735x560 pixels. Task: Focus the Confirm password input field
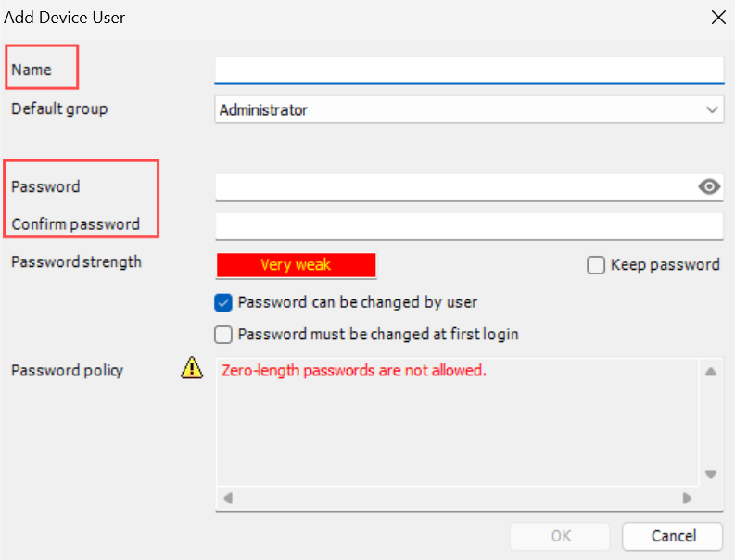[x=469, y=226]
